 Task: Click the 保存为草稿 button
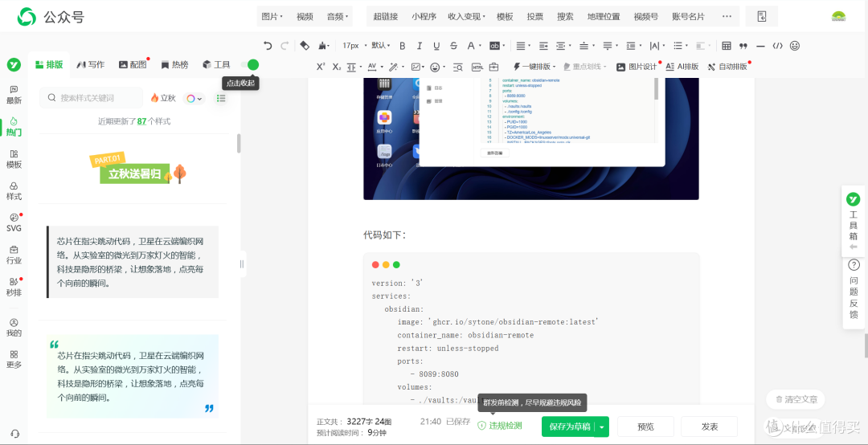click(569, 427)
